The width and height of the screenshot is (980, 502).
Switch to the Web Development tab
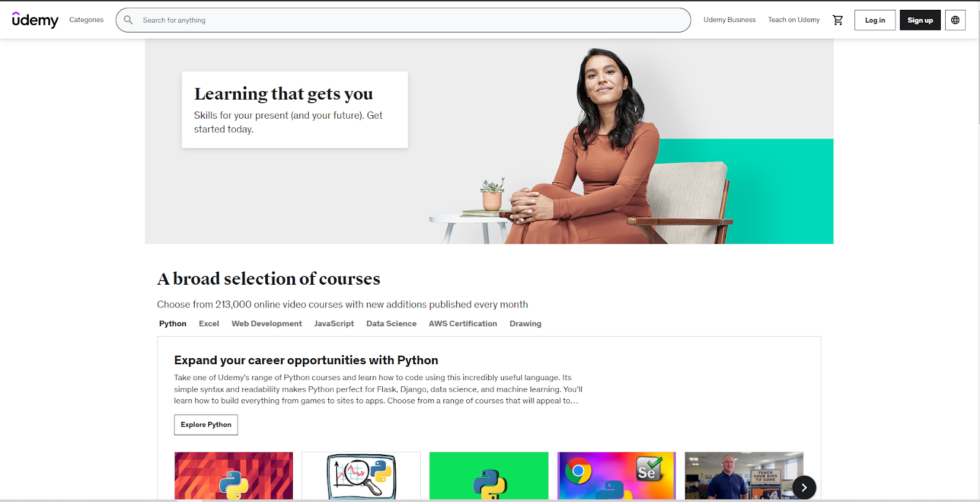266,324
